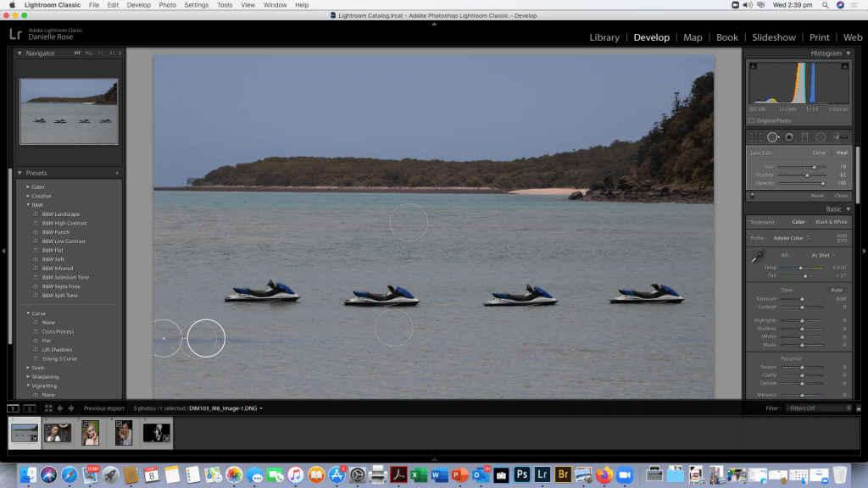The height and width of the screenshot is (488, 868).
Task: Select the Graduated Filter tool
Action: coord(804,137)
